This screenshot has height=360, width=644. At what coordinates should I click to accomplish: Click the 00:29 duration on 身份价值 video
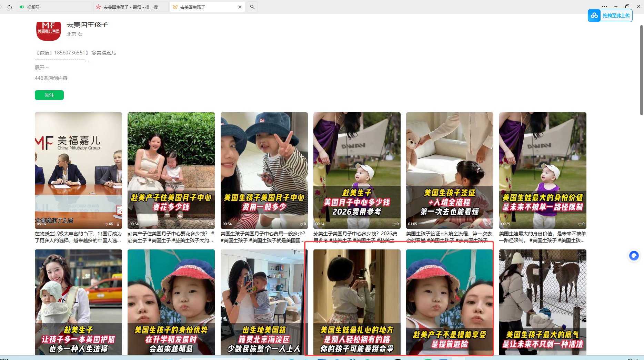tap(506, 224)
